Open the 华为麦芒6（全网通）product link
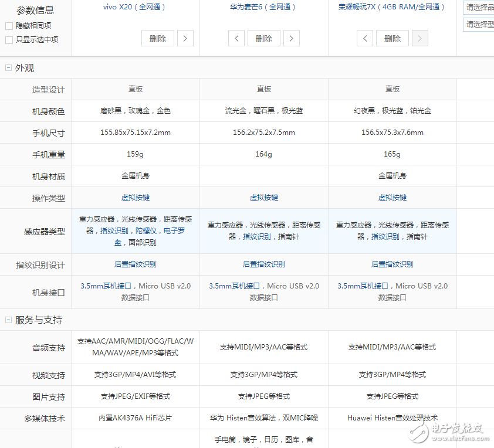This screenshot has height=448, width=494. point(263,7)
